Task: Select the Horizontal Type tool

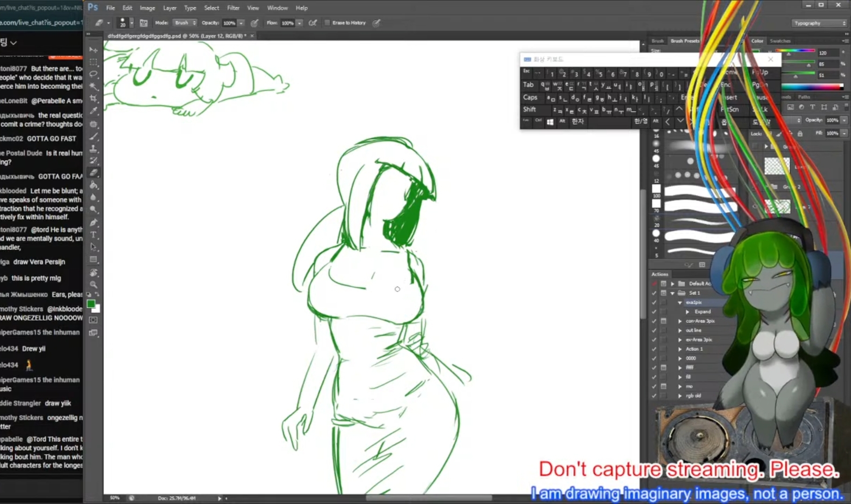Action: click(x=93, y=234)
